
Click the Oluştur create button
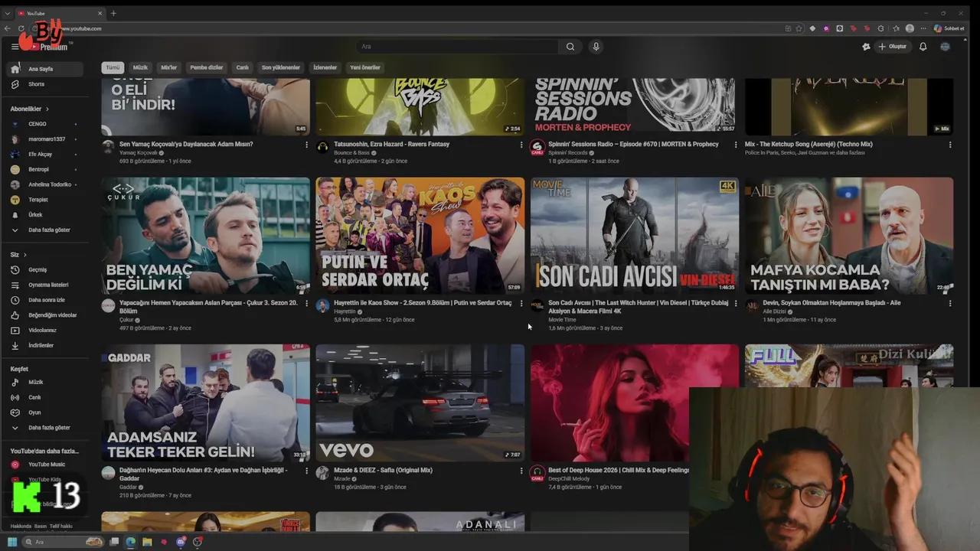pyautogui.click(x=893, y=47)
